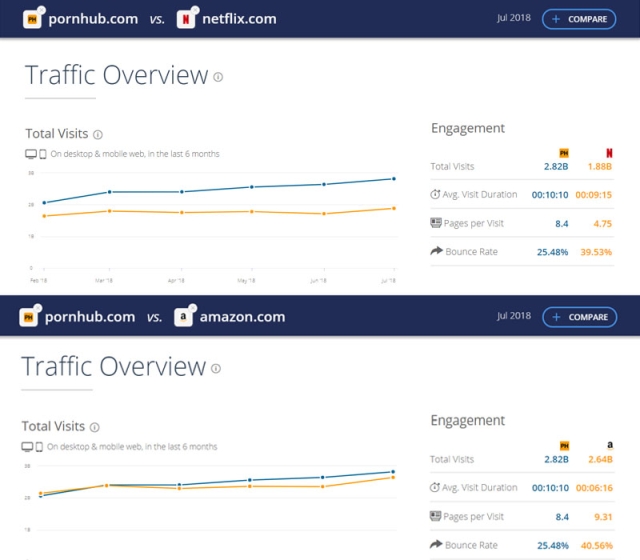
Task: Click stopwatch icon beside top Avg. Visit Duration
Action: click(x=435, y=194)
